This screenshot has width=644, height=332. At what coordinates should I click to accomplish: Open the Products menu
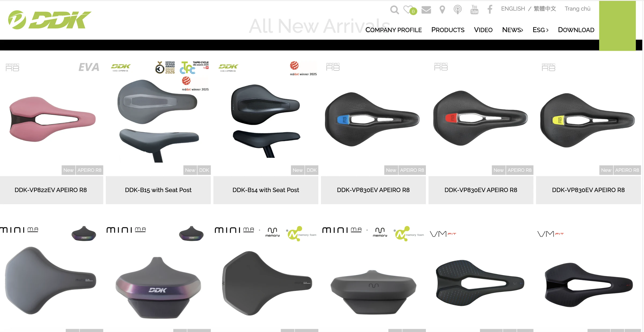[x=448, y=30]
